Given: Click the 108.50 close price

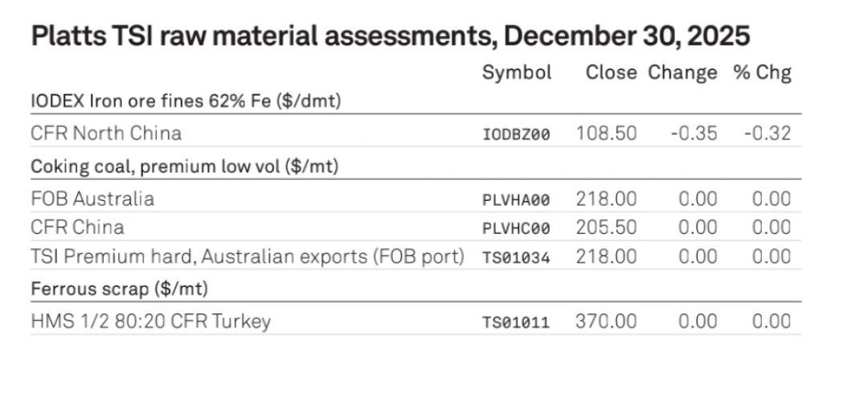Looking at the screenshot, I should (606, 133).
